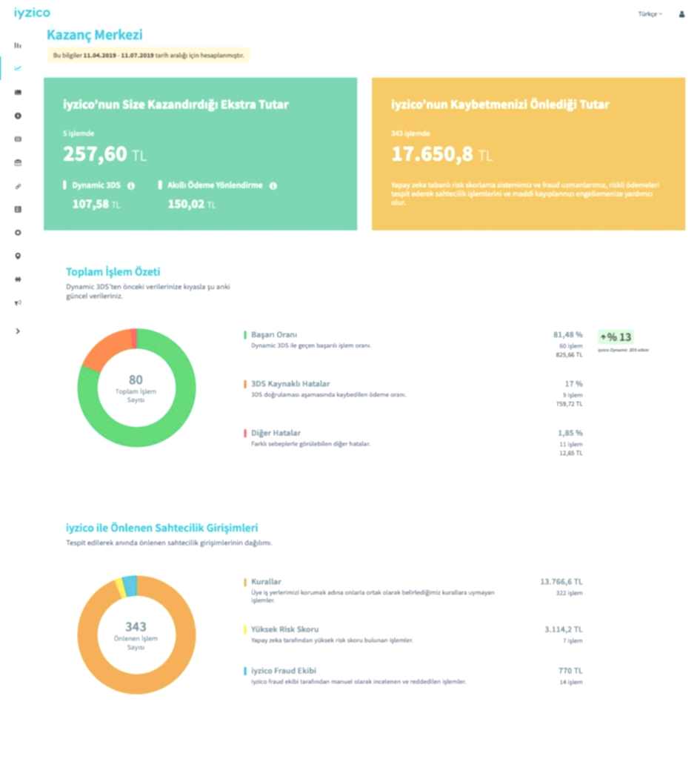700x759 pixels.
Task: Click the 257,60 TL extra earnings amount
Action: pyautogui.click(x=104, y=154)
